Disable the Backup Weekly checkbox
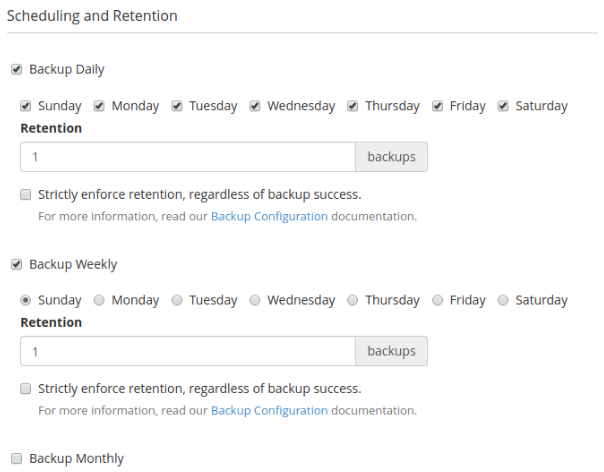The height and width of the screenshot is (472, 604). tap(16, 265)
